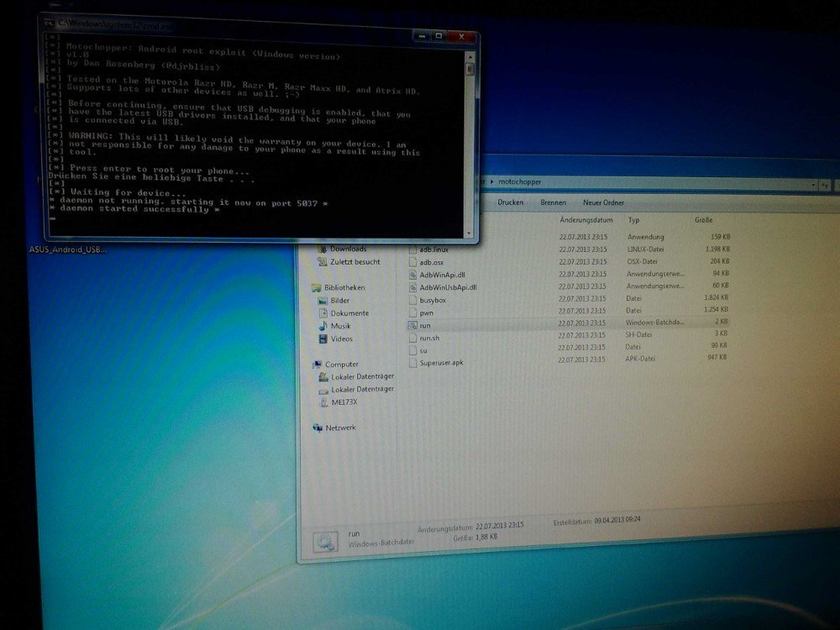Screen dimensions: 840x630
Task: Select the Downloads folder in the sidebar
Action: (349, 249)
